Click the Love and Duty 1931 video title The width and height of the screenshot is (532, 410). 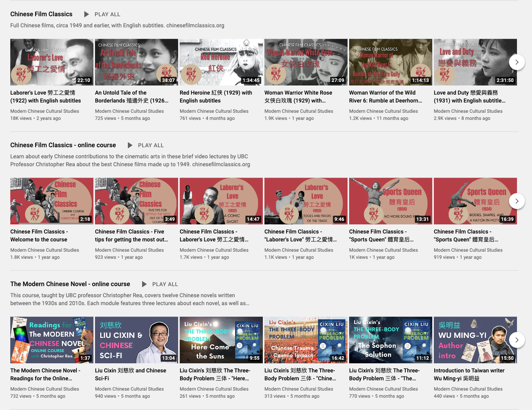coord(469,97)
